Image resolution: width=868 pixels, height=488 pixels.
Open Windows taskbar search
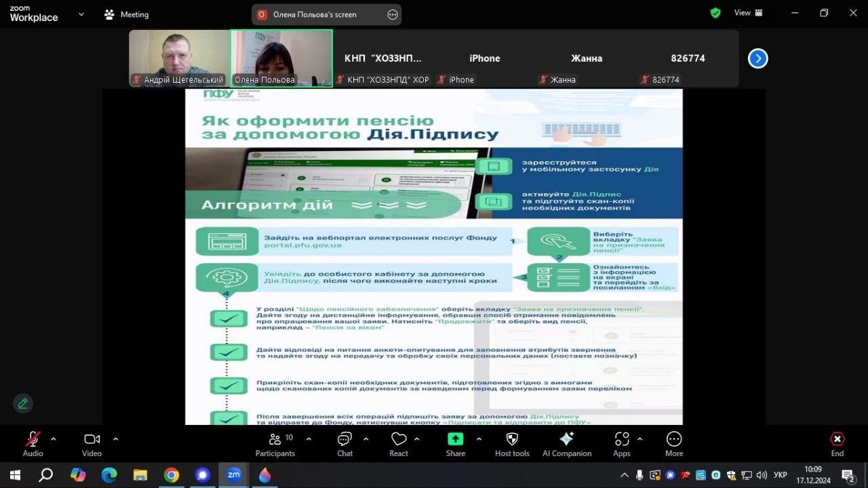(46, 475)
